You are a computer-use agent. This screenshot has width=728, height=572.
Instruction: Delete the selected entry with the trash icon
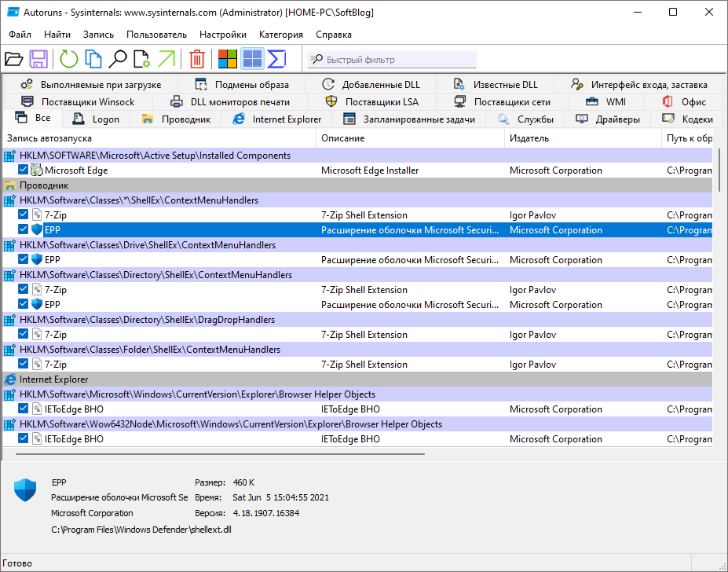[x=197, y=59]
